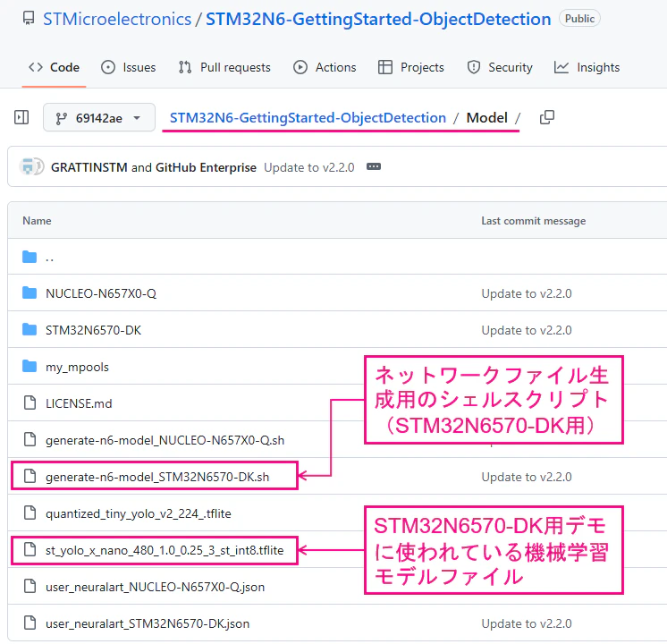Open the my_mpools folder
Viewport: 667px width, 644px height.
[77, 367]
